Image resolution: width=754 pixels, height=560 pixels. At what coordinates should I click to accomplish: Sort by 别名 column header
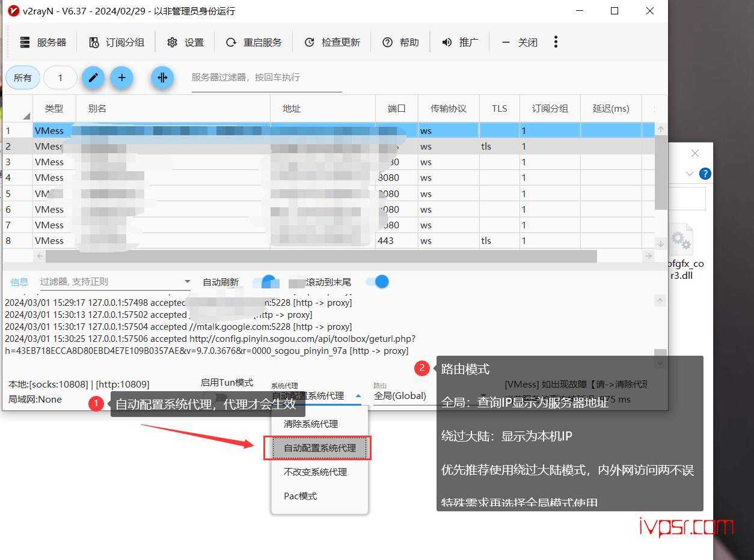click(x=173, y=109)
